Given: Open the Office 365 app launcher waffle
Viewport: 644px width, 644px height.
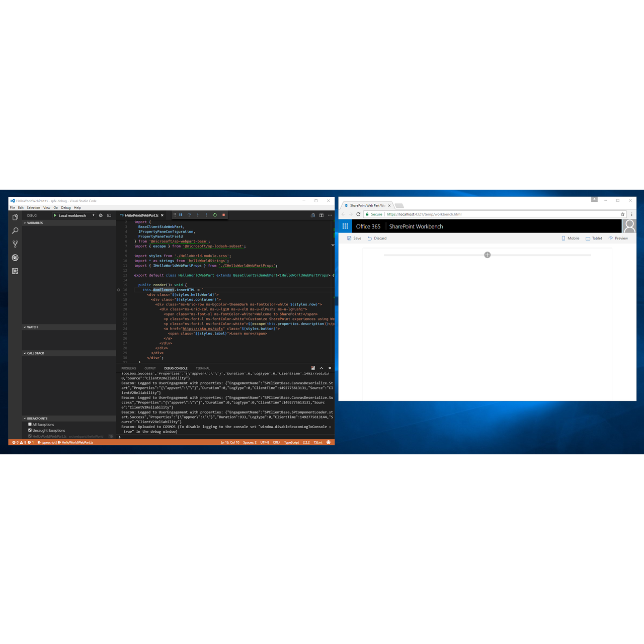Looking at the screenshot, I should click(345, 226).
